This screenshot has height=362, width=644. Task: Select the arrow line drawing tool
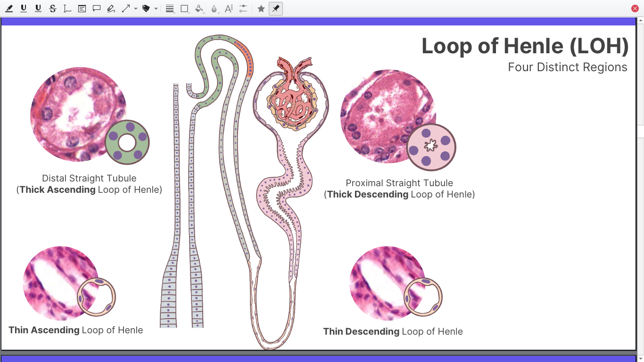125,8
